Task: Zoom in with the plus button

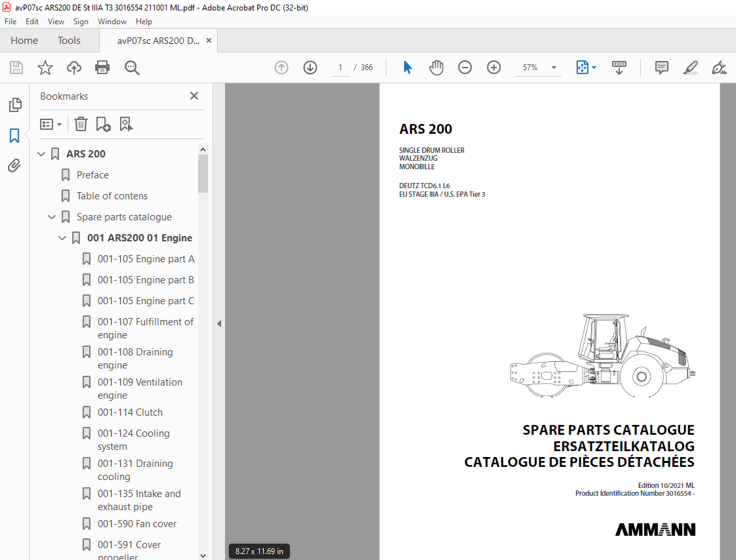Action: click(x=494, y=68)
